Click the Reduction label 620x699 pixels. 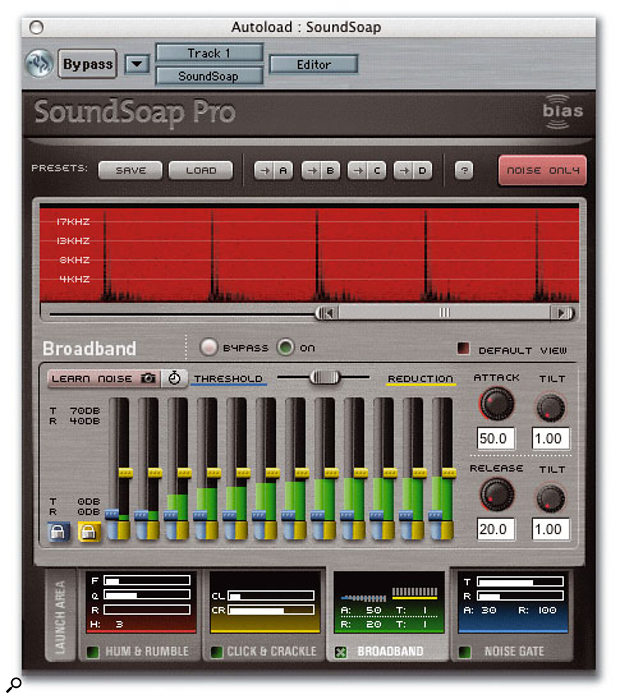[x=420, y=378]
